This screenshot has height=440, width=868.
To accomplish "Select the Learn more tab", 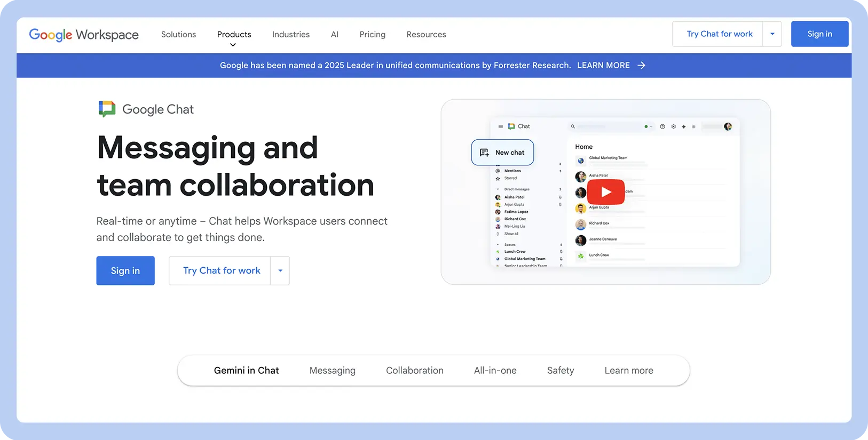I will 629,370.
